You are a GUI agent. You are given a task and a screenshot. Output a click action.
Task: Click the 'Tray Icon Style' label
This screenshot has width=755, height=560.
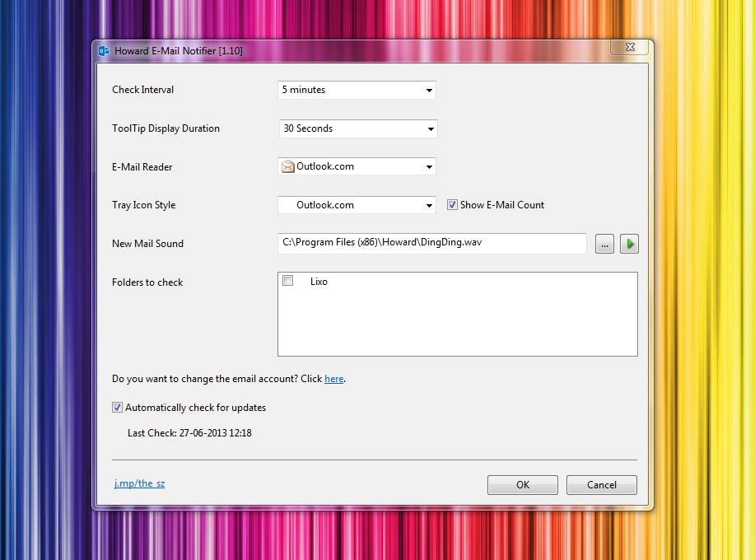pyautogui.click(x=143, y=205)
